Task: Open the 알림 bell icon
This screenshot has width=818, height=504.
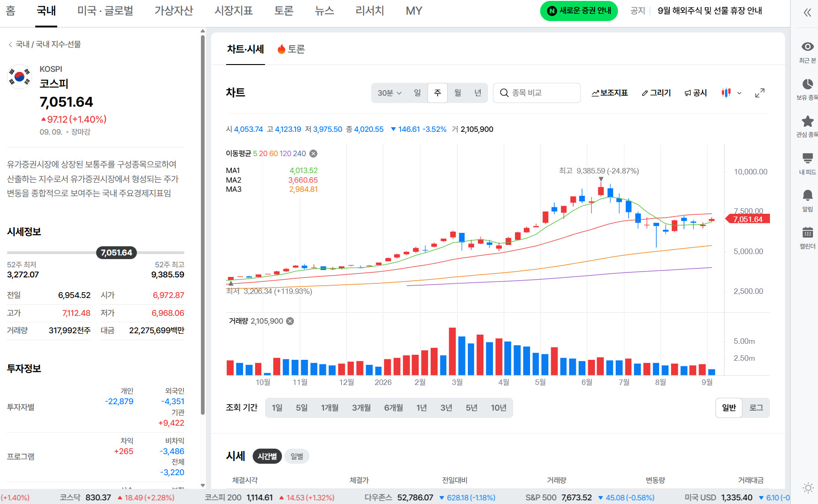Action: click(x=807, y=196)
